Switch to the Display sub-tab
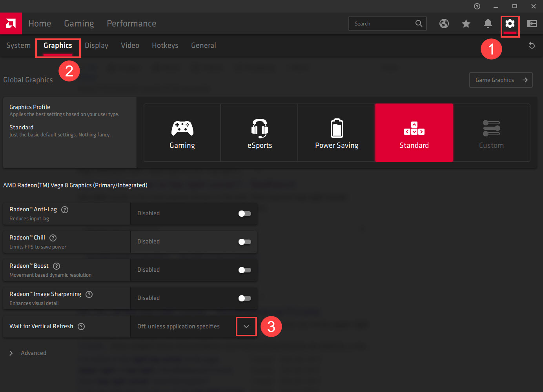Viewport: 543px width, 392px height. click(97, 45)
